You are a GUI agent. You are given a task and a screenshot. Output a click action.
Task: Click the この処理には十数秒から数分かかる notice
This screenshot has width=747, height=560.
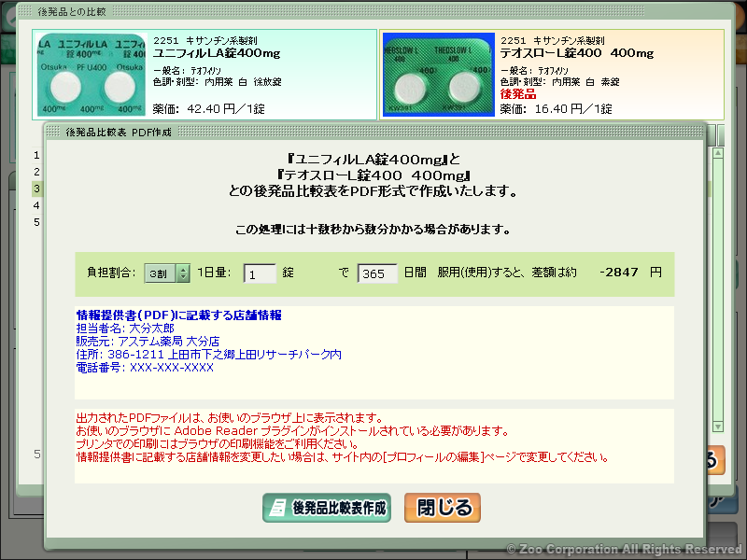(x=373, y=230)
